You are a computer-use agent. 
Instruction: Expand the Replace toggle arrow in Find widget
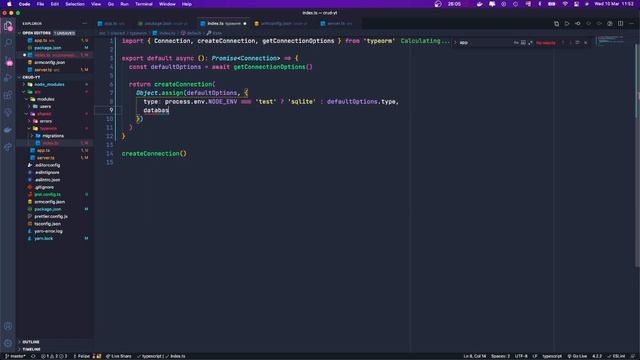(x=456, y=42)
